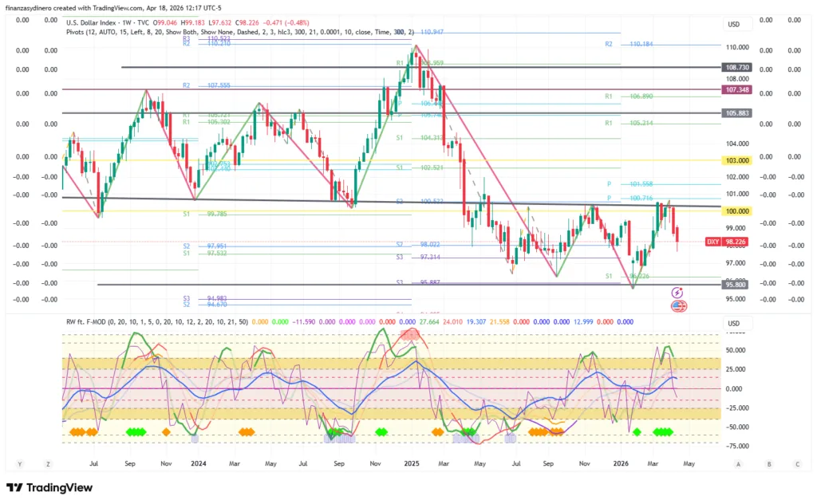Open the USD currency selector on the indicator pane
The image size is (817, 504).
point(735,324)
